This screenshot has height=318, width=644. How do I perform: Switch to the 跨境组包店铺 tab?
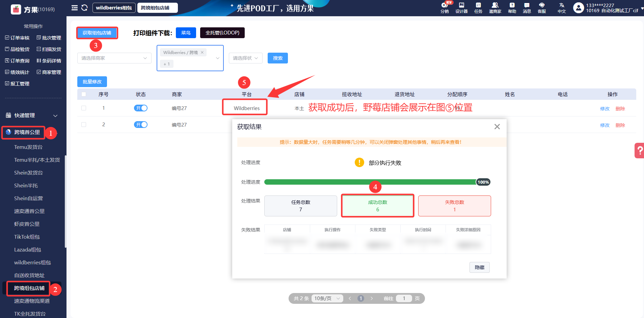pos(158,8)
